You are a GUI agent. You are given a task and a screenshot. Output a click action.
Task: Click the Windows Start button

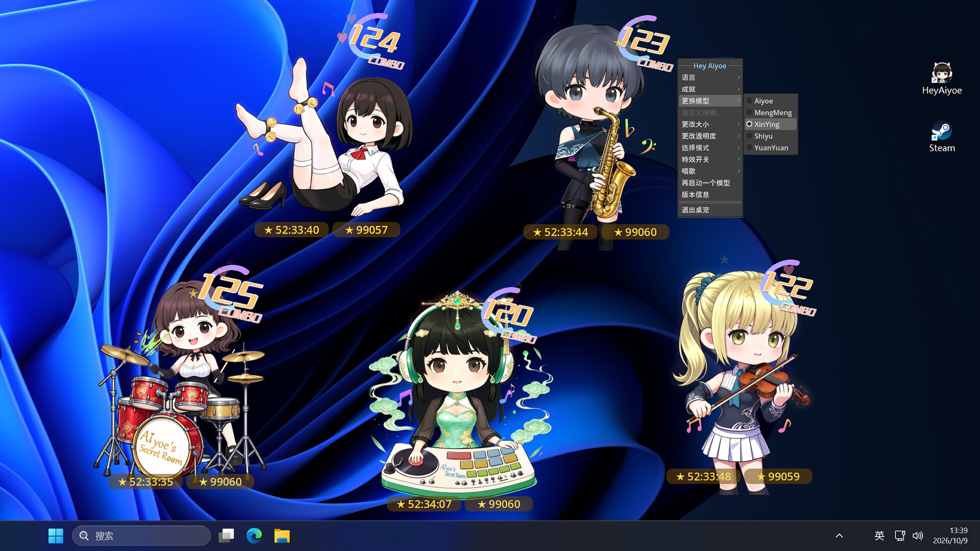click(56, 536)
